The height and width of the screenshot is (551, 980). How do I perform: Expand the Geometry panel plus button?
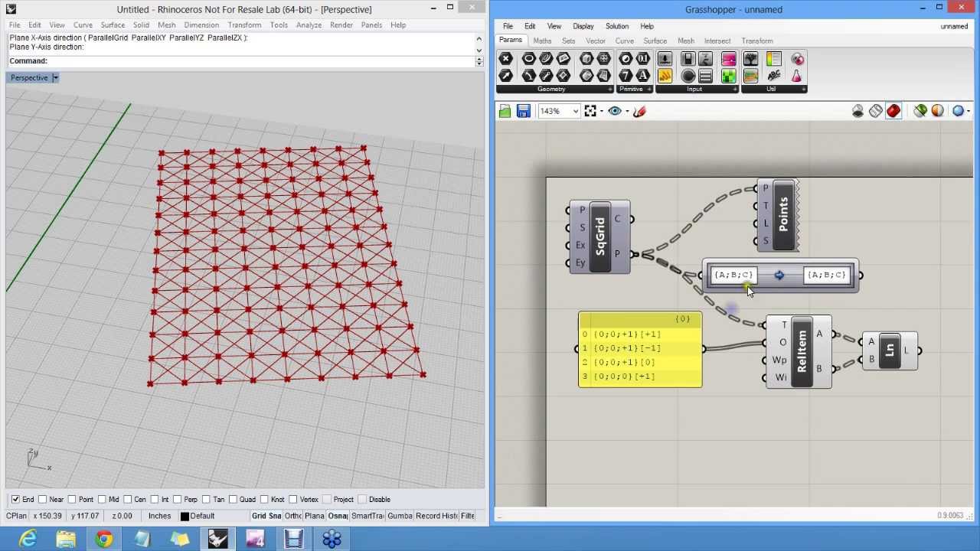(x=610, y=90)
